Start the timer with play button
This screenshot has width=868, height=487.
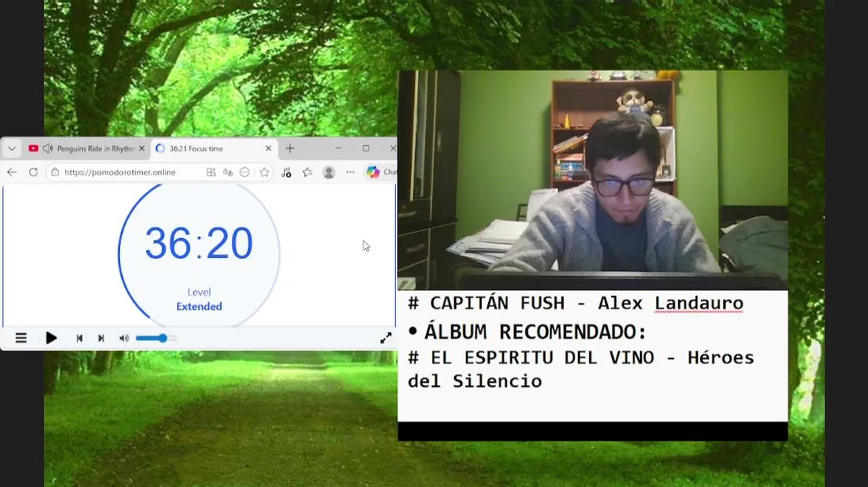click(51, 338)
